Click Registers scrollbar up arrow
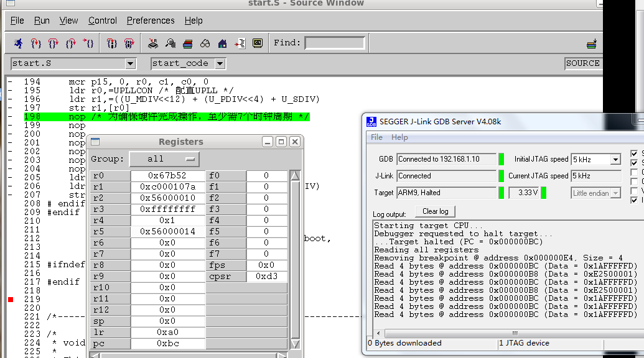644x358 pixels. click(x=295, y=175)
